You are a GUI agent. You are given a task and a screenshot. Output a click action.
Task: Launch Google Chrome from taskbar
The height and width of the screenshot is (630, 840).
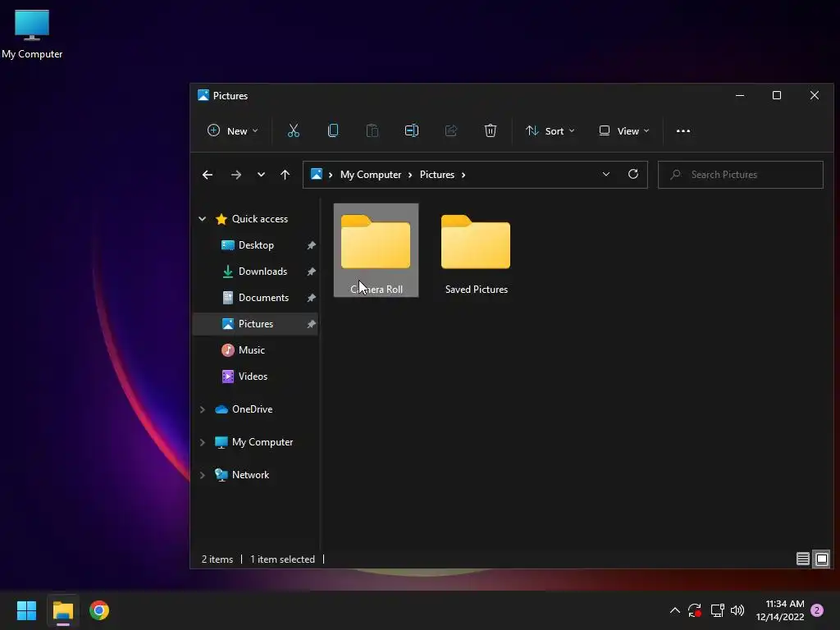click(x=99, y=610)
